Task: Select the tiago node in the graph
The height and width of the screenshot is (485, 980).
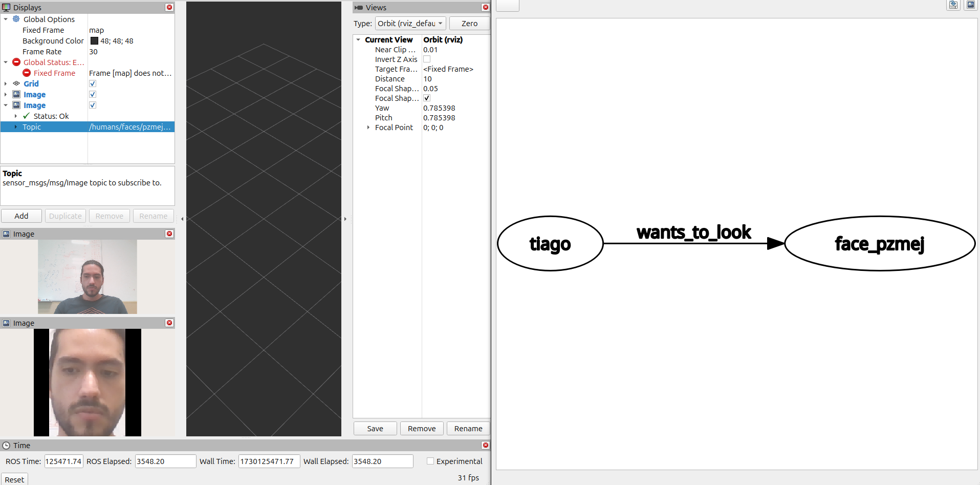Action: (x=550, y=243)
